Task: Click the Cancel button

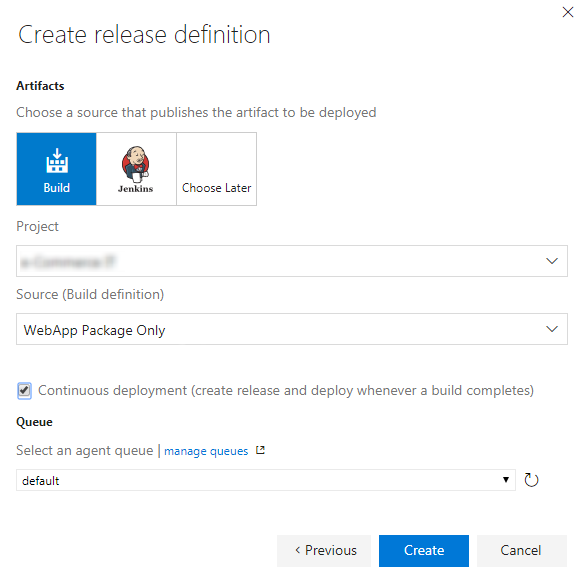Action: tap(522, 551)
